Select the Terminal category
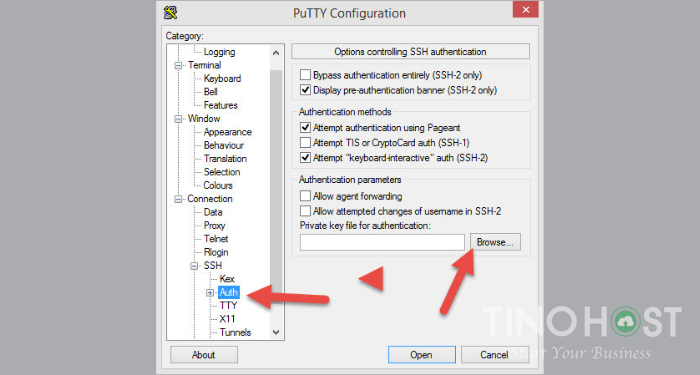This screenshot has width=700, height=375. 204,65
